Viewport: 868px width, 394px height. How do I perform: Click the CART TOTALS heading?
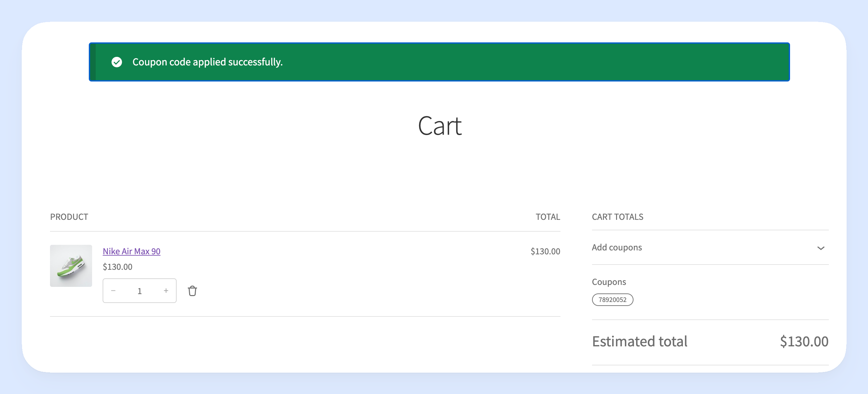pyautogui.click(x=618, y=217)
